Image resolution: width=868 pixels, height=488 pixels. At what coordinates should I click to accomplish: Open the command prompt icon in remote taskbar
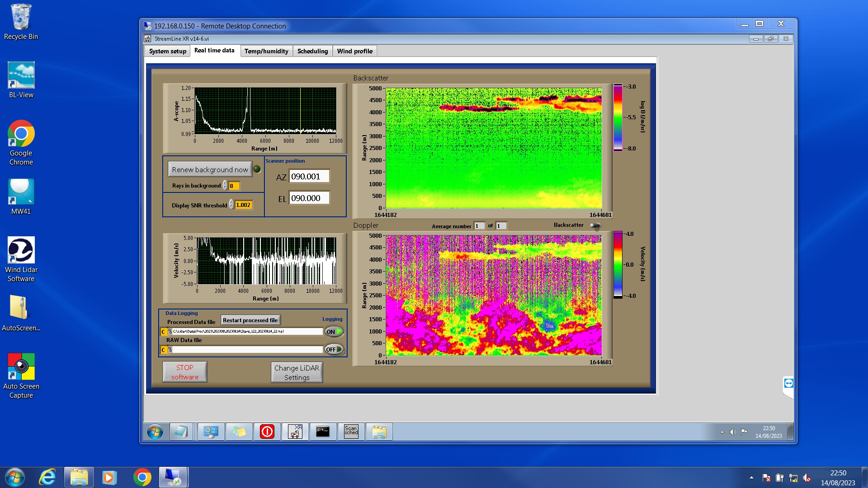click(x=323, y=432)
